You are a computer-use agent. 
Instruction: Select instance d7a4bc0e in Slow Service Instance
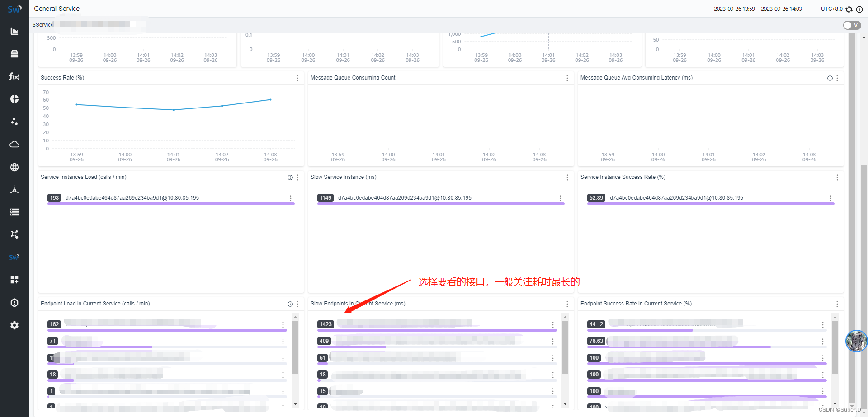point(405,198)
